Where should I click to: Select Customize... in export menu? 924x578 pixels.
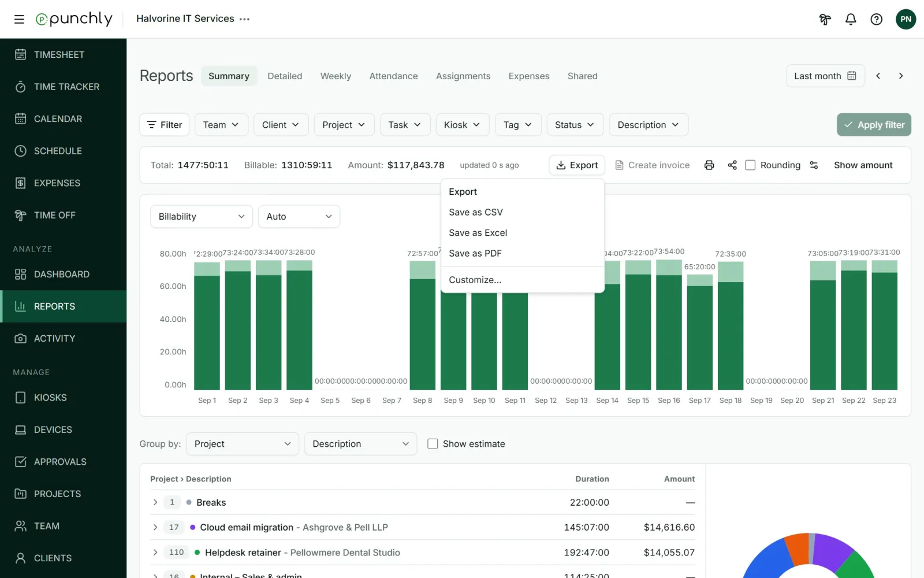(x=523, y=280)
